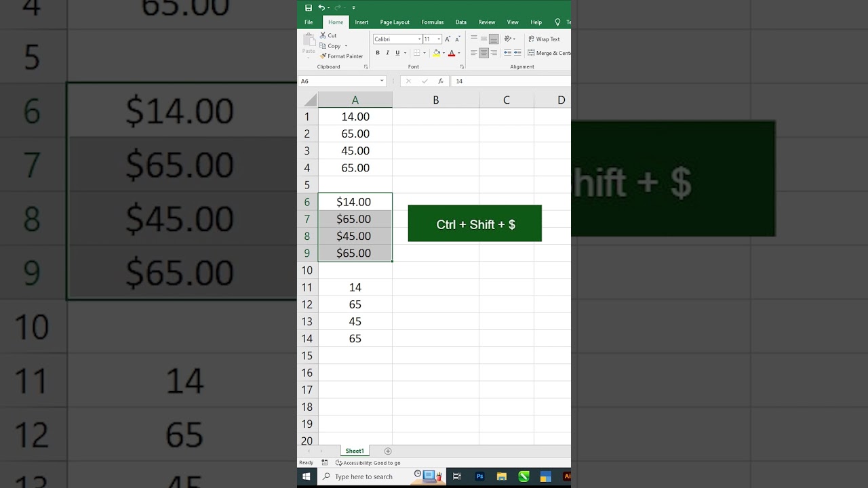
Task: Apply yellow Fill Color to cells
Action: (x=437, y=53)
